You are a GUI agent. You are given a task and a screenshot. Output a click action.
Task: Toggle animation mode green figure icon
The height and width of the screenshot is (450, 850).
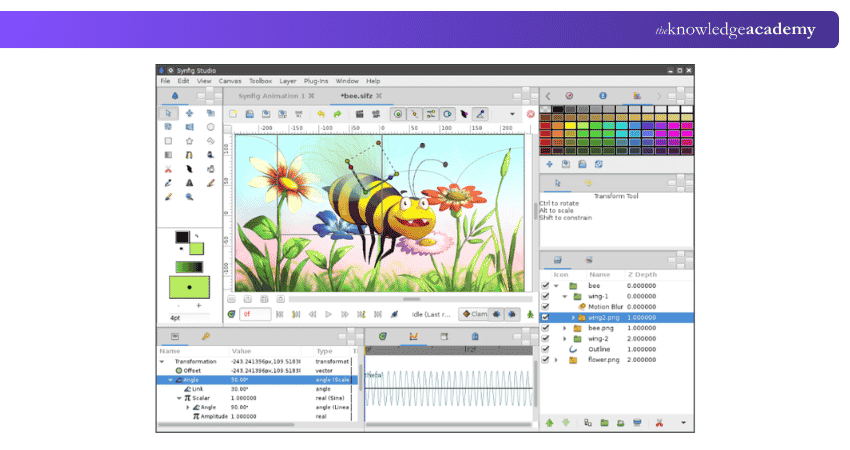tap(530, 314)
